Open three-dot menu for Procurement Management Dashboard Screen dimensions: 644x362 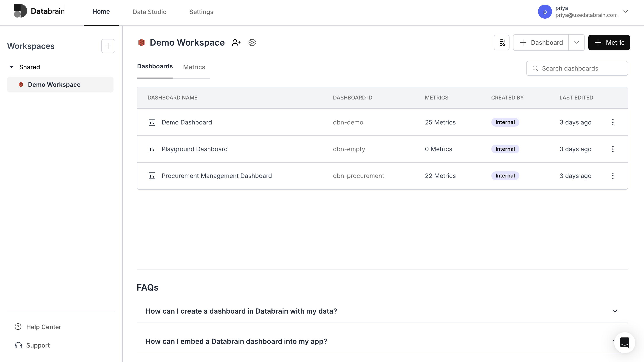pyautogui.click(x=613, y=176)
